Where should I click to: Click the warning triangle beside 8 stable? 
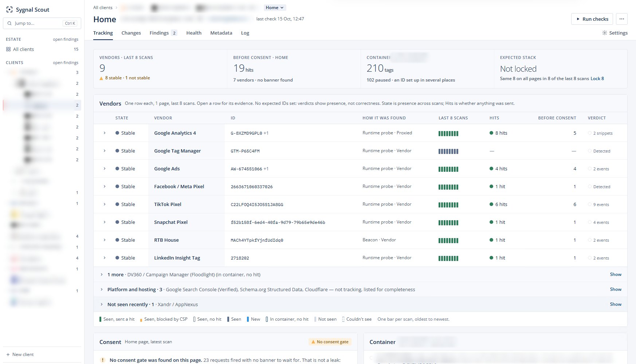[x=101, y=78]
